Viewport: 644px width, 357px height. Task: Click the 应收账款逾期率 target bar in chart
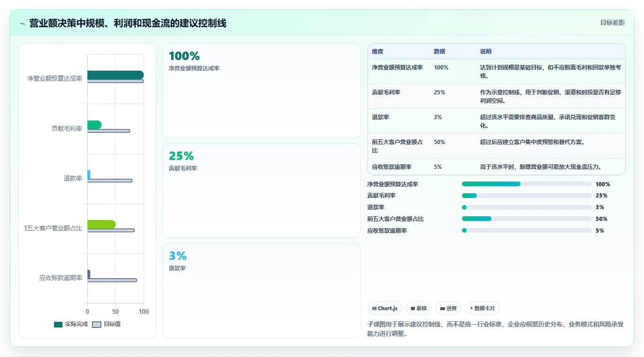[112, 280]
